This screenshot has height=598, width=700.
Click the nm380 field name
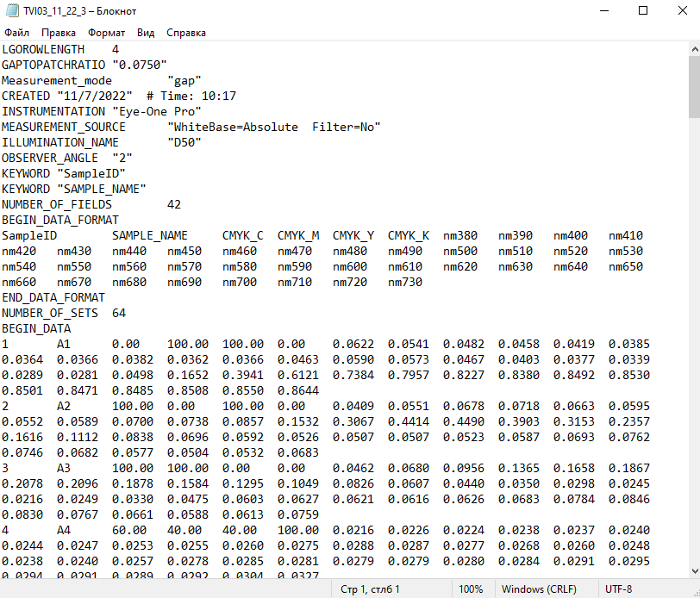(x=460, y=235)
